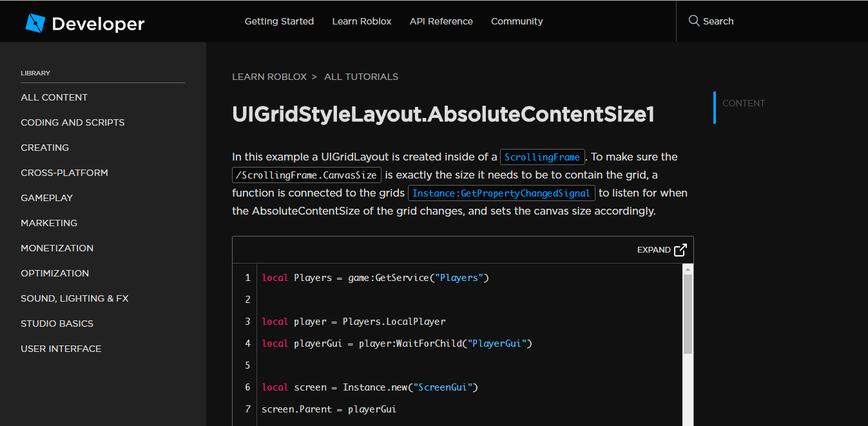Screen dimensions: 868x426
Task: Click code line 7 screen.Parent = playerGui
Action: (329, 409)
